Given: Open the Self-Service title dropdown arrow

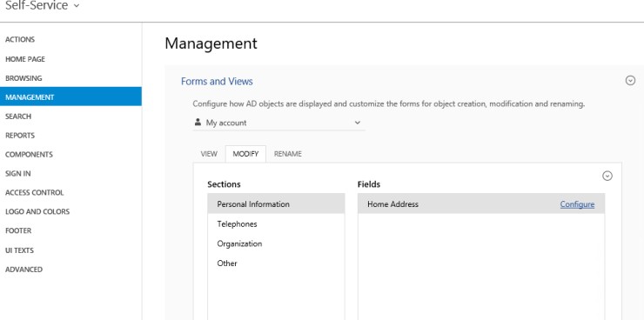Looking at the screenshot, I should [77, 6].
